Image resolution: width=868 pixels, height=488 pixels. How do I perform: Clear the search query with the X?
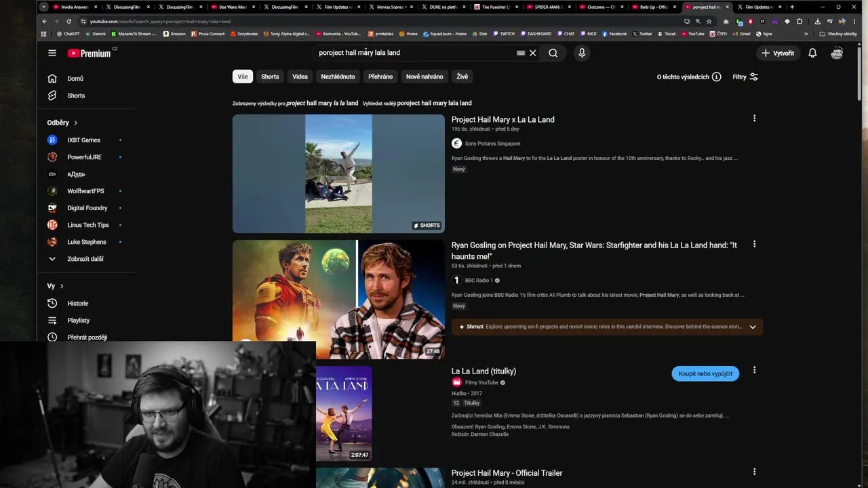point(533,53)
